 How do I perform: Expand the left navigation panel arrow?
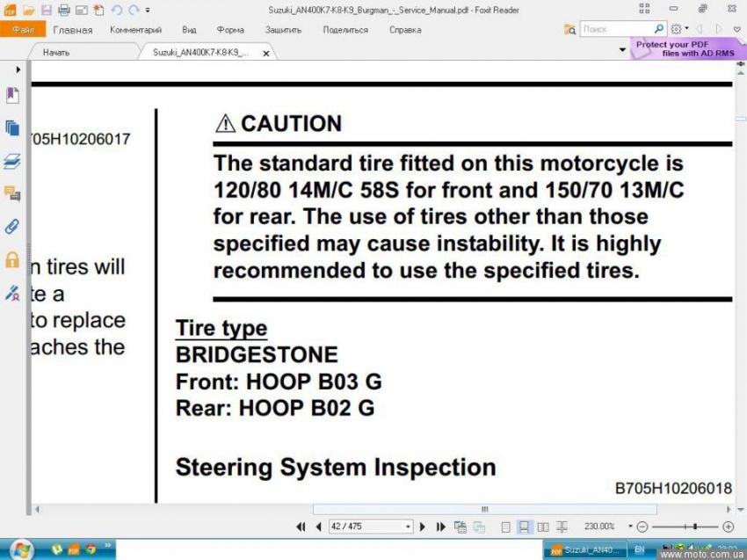click(x=18, y=69)
